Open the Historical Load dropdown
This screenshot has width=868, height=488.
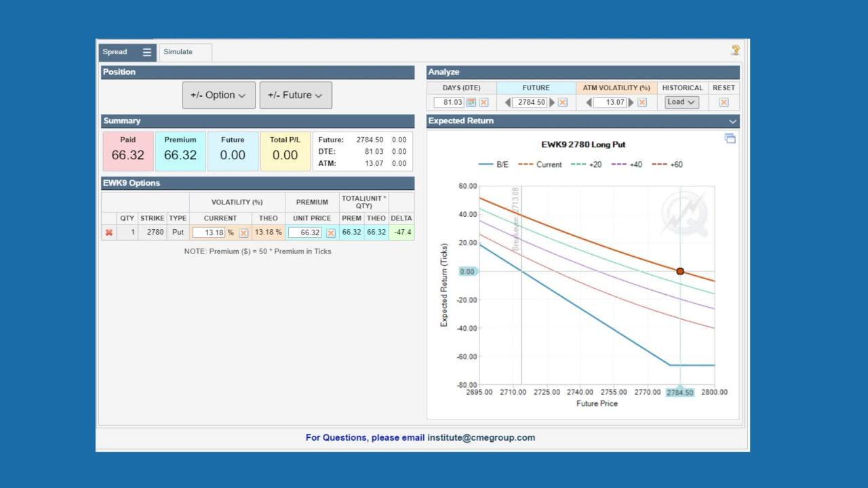pyautogui.click(x=681, y=102)
